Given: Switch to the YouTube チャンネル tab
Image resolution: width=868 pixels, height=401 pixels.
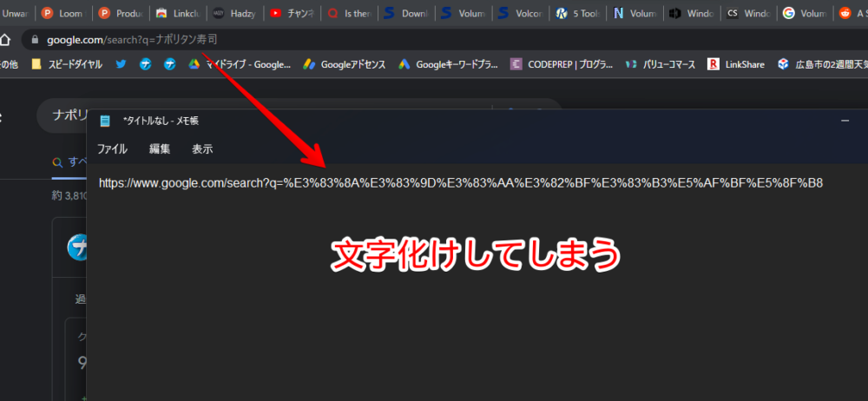Looking at the screenshot, I should pos(289,13).
